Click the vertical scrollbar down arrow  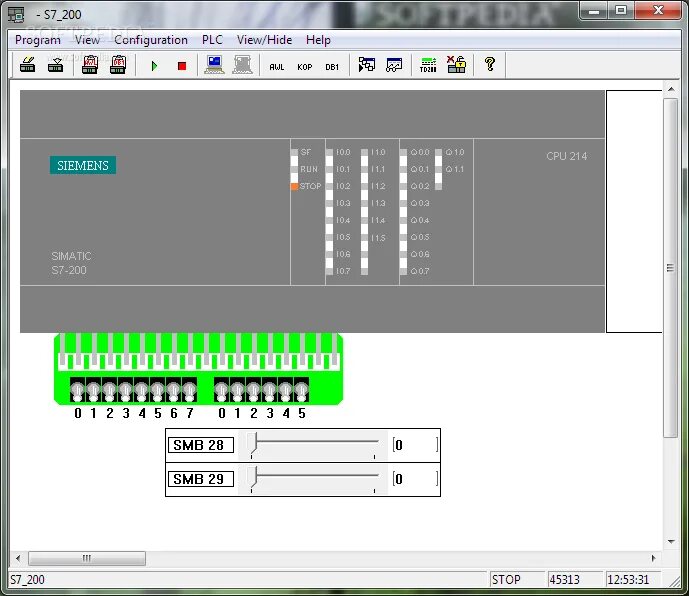671,541
